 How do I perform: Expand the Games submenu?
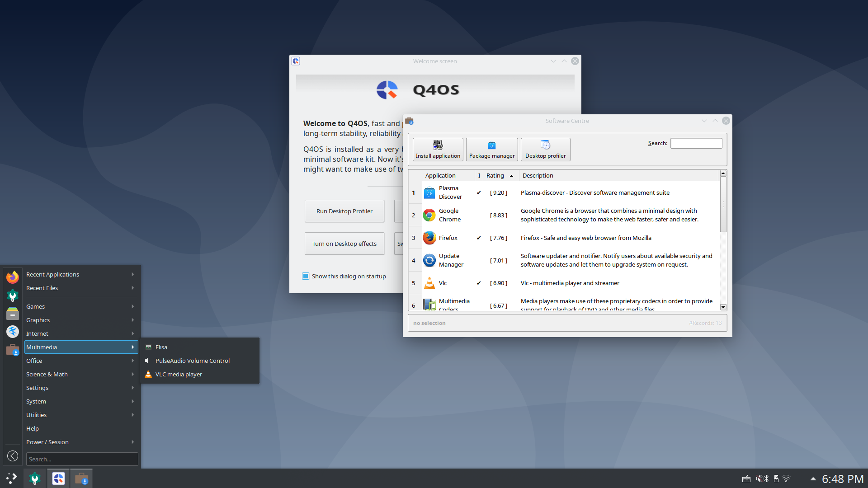point(81,306)
